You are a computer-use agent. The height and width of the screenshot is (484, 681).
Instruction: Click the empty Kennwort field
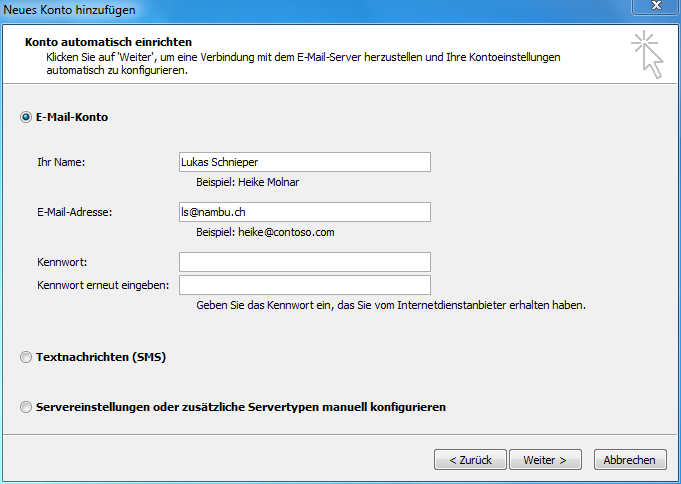(x=305, y=262)
